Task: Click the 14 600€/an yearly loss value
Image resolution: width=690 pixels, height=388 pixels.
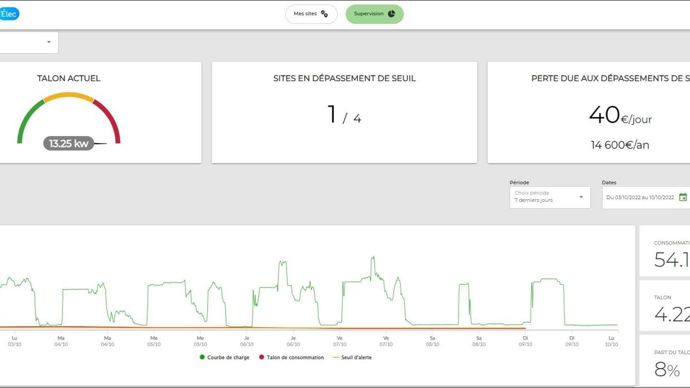Action: point(620,145)
